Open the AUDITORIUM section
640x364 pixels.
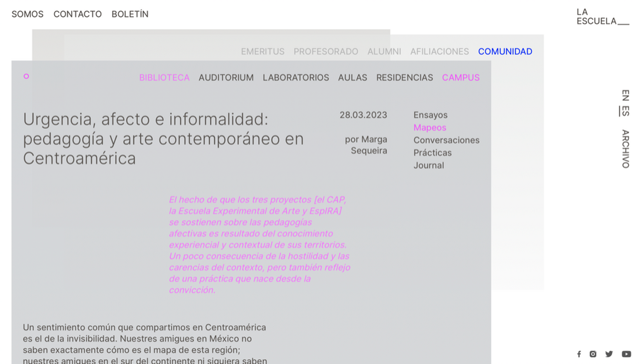[x=226, y=77]
